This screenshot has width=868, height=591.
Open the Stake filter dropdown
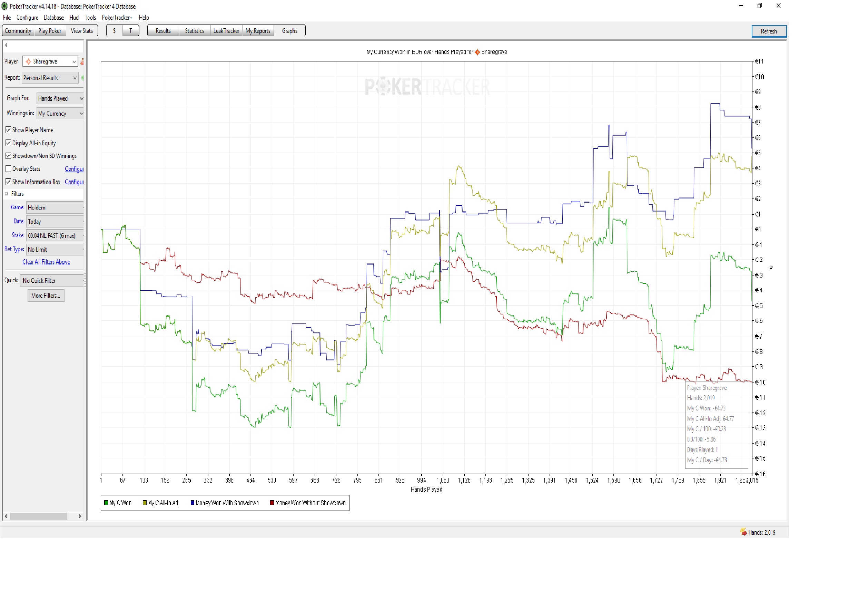click(55, 235)
